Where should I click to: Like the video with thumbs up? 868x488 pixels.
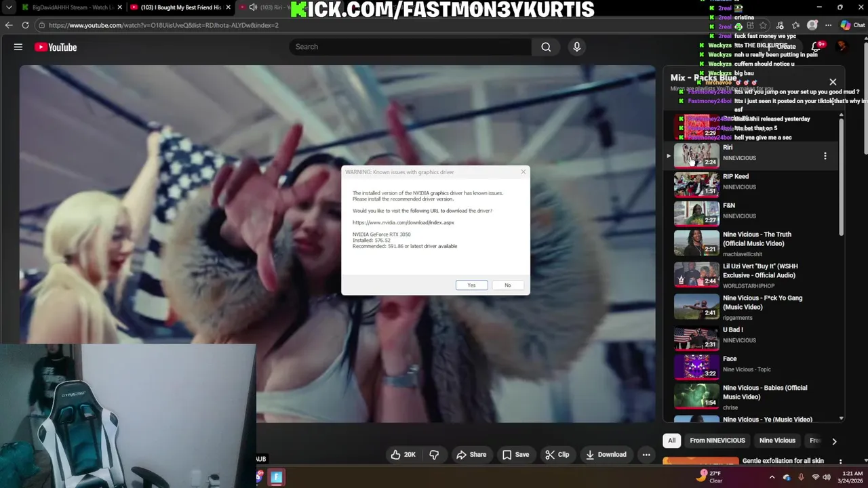coord(403,455)
